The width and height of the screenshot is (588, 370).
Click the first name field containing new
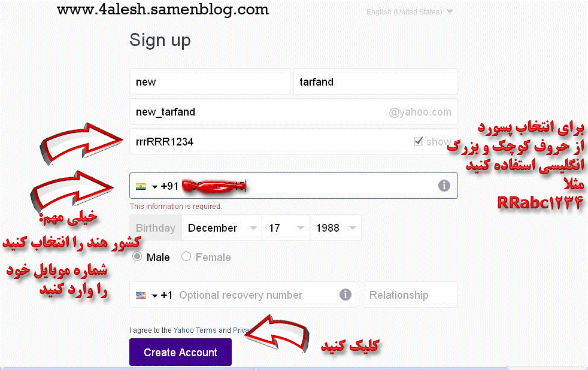210,81
